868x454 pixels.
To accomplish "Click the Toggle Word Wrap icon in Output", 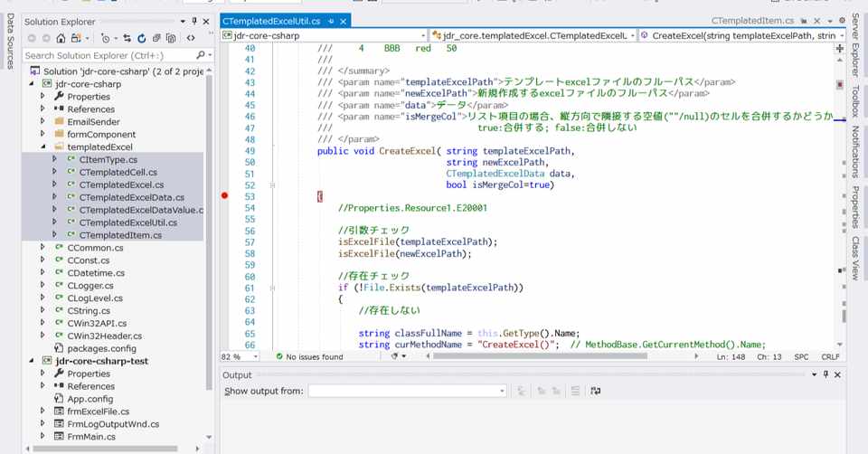I will click(x=595, y=391).
